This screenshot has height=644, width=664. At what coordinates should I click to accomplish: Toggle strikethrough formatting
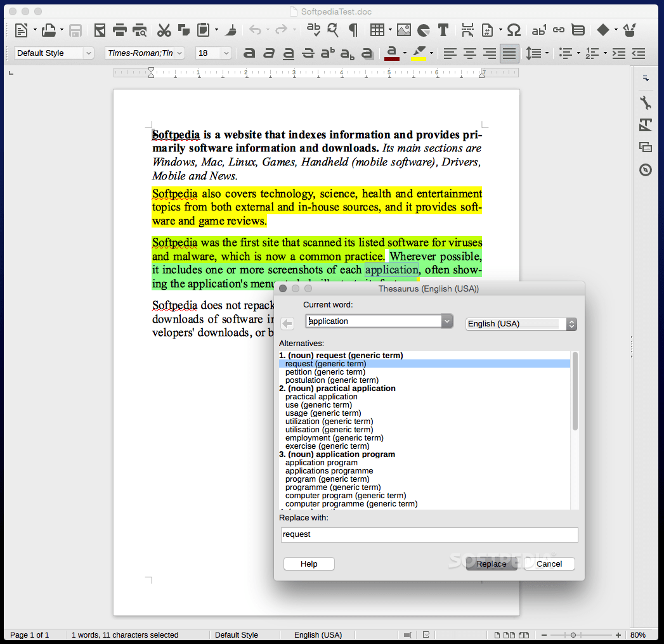308,53
